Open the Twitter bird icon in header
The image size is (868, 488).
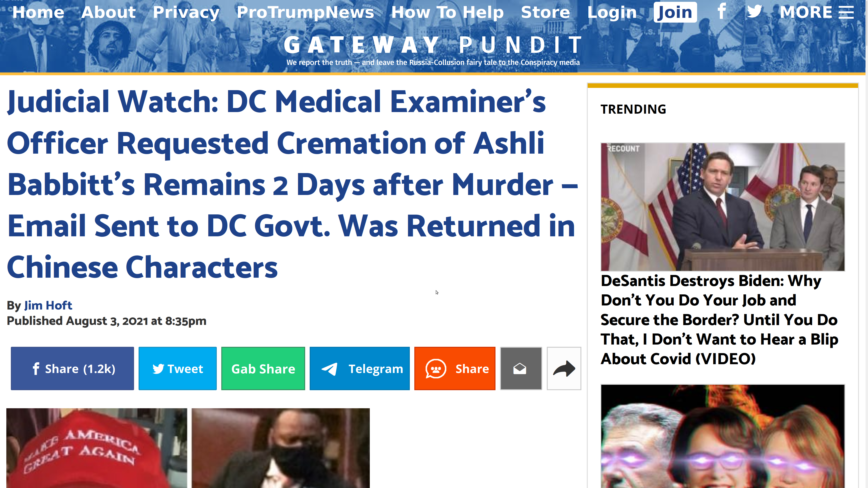(x=754, y=12)
